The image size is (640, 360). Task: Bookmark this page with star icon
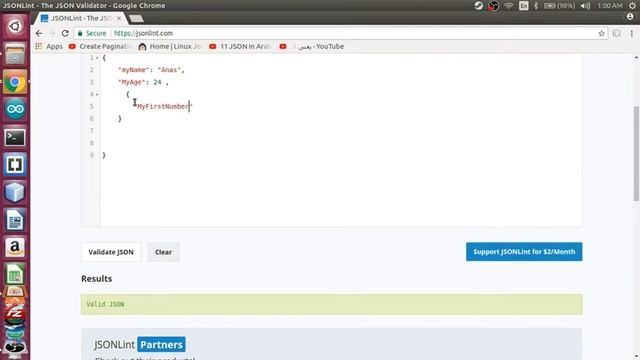pyautogui.click(x=601, y=33)
